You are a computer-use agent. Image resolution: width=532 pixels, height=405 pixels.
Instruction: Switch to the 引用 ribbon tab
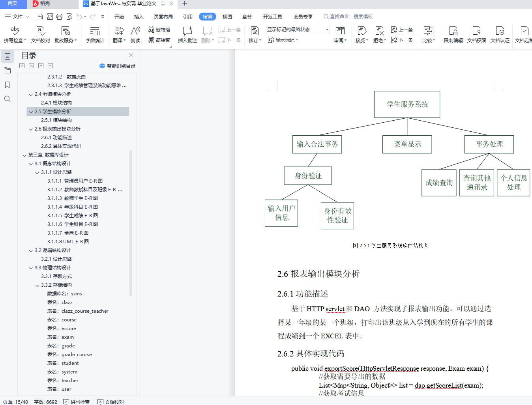tap(188, 17)
